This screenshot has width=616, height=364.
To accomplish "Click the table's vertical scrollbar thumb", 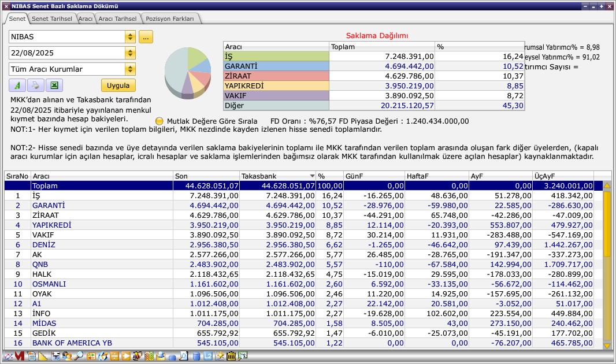I will pos(607,223).
